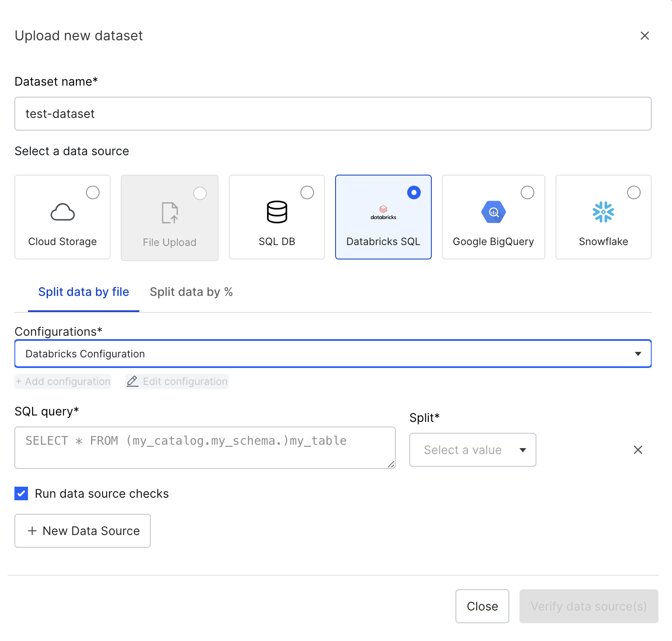Focus the Dataset name input field
This screenshot has height=641, width=672.
tap(333, 114)
